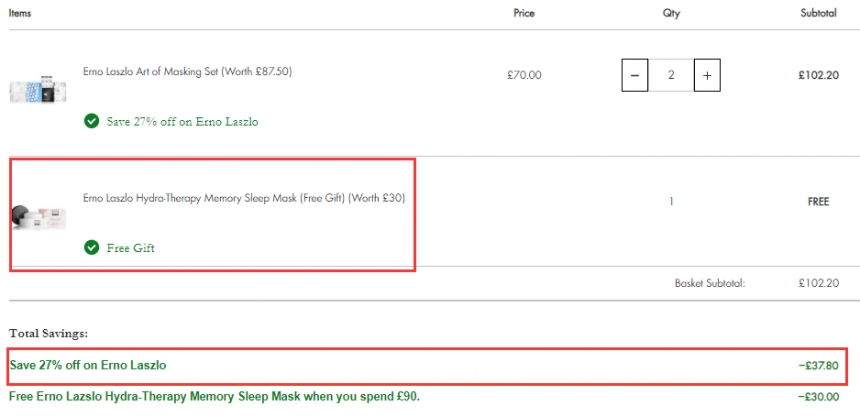The width and height of the screenshot is (860, 417).
Task: Click the Save 27% off promo text under item
Action: pos(182,122)
